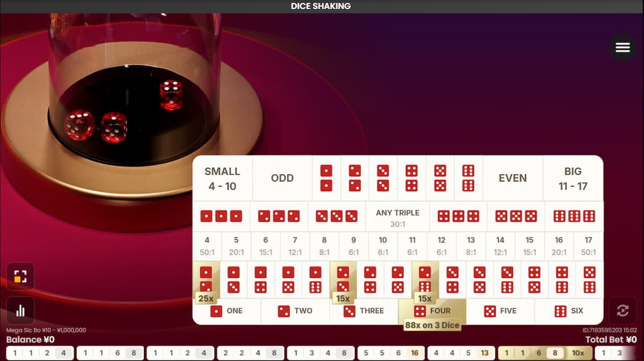644x361 pixels.
Task: Bet on total 10 paying 6:1
Action: [x=383, y=246]
